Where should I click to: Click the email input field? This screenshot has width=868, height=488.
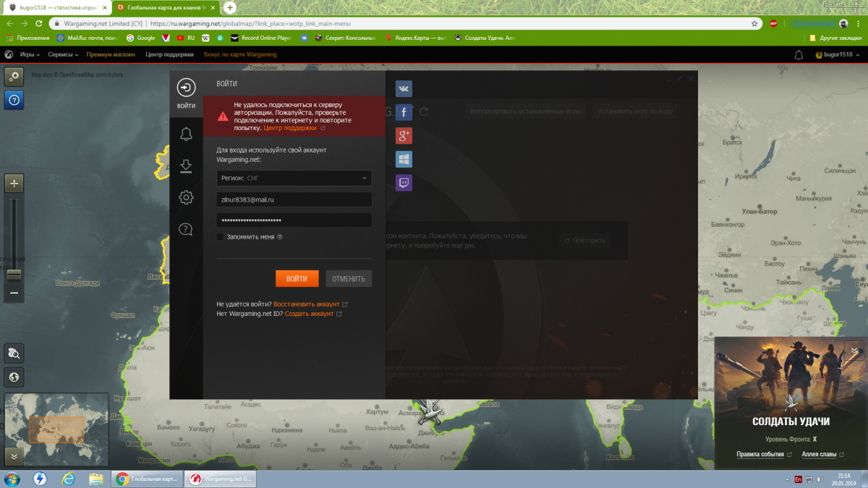[294, 199]
